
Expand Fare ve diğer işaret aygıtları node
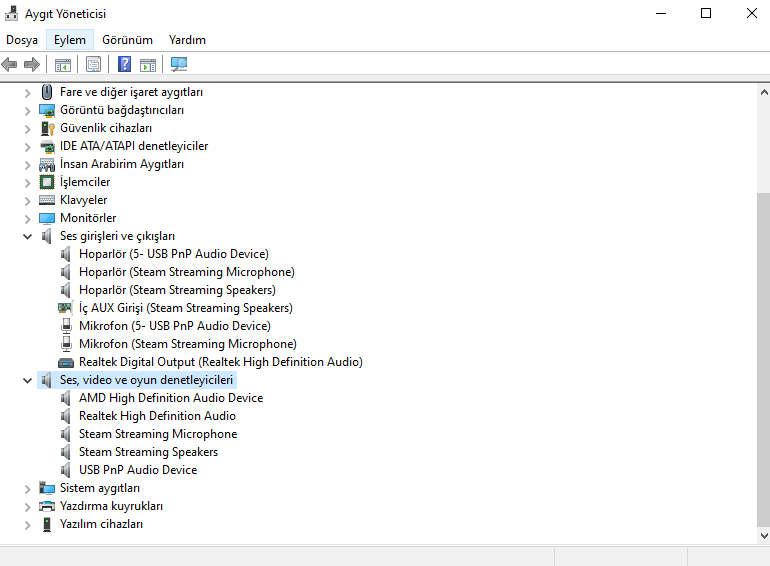click(28, 92)
